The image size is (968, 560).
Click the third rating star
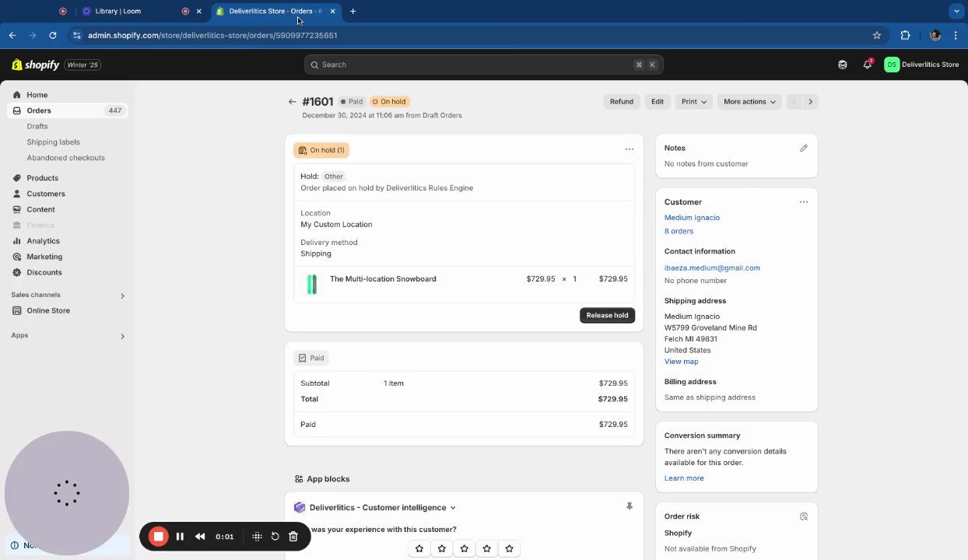(465, 548)
